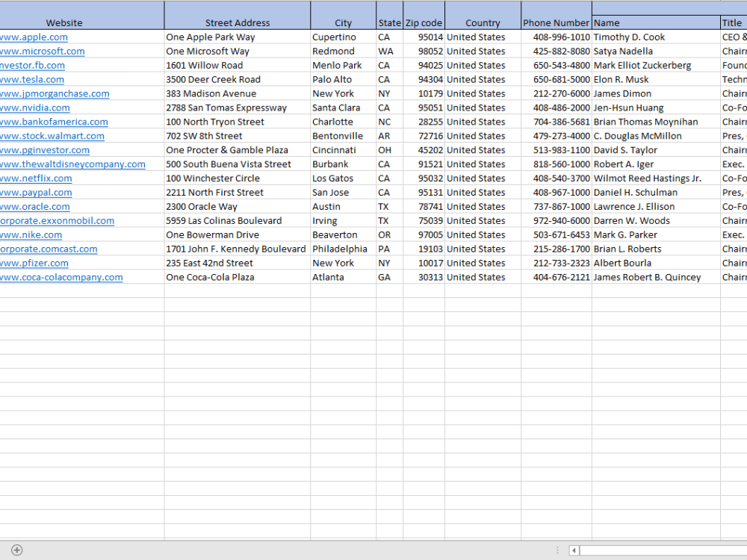
Task: Select the 2788 San Tomas Expressway cell
Action: (x=238, y=108)
